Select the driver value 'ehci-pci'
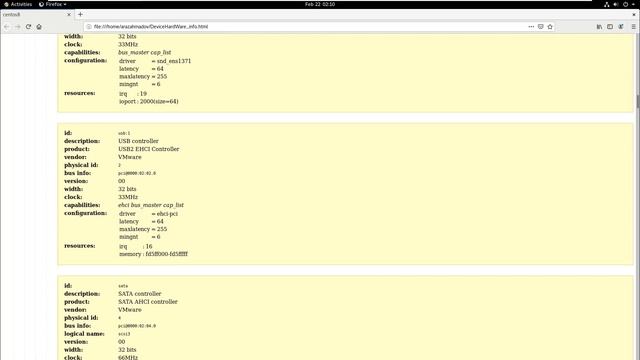Screen dimensions: 640x360 (167, 213)
